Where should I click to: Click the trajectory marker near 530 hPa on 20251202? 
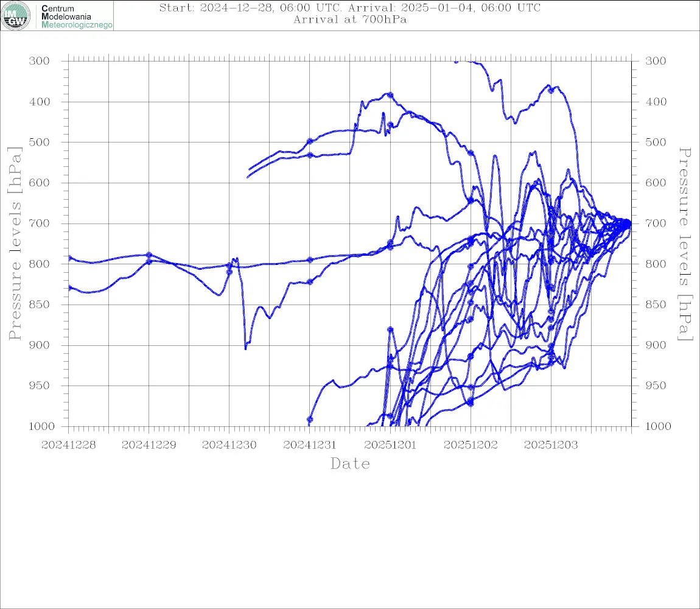pos(471,153)
